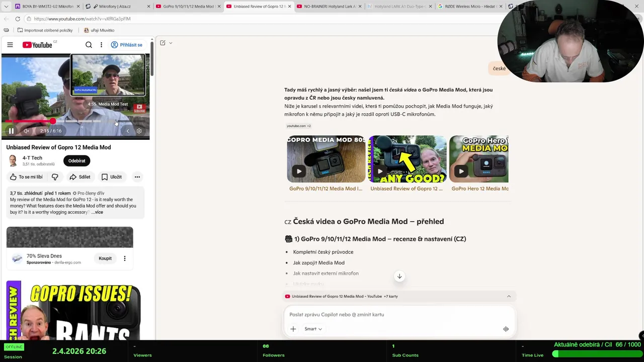Open the YouTube hamburger menu
644x362 pixels.
pyautogui.click(x=10, y=45)
